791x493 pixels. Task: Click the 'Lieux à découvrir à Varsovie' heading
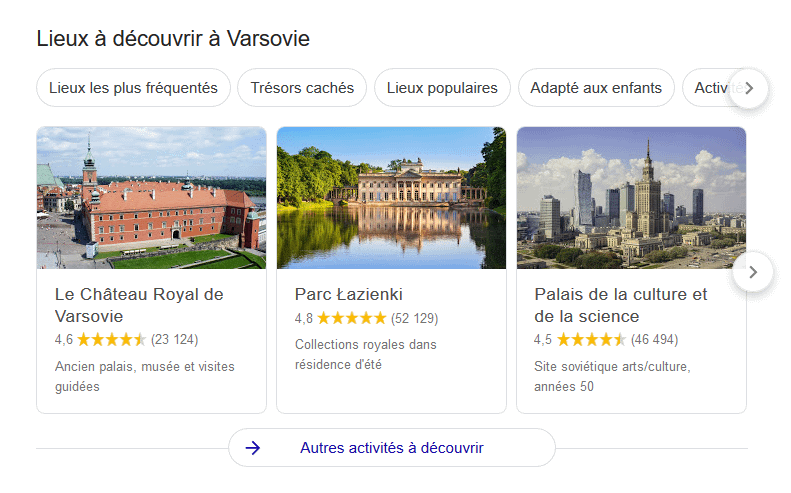click(173, 39)
